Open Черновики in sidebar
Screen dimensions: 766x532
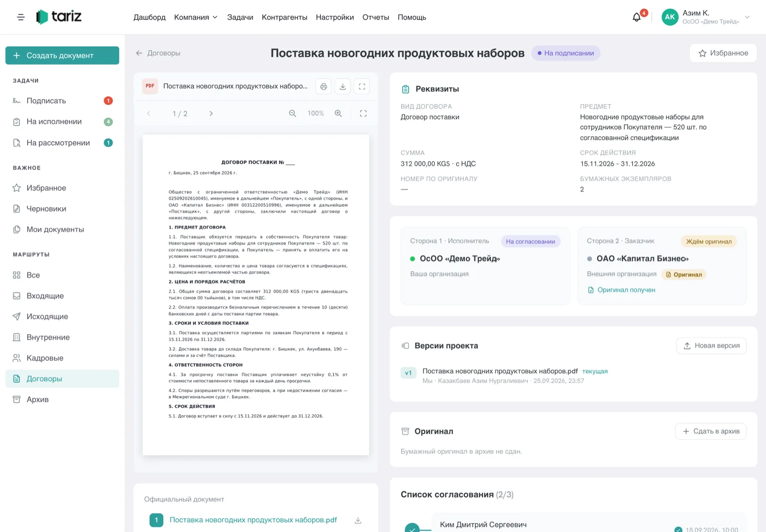tap(62, 209)
